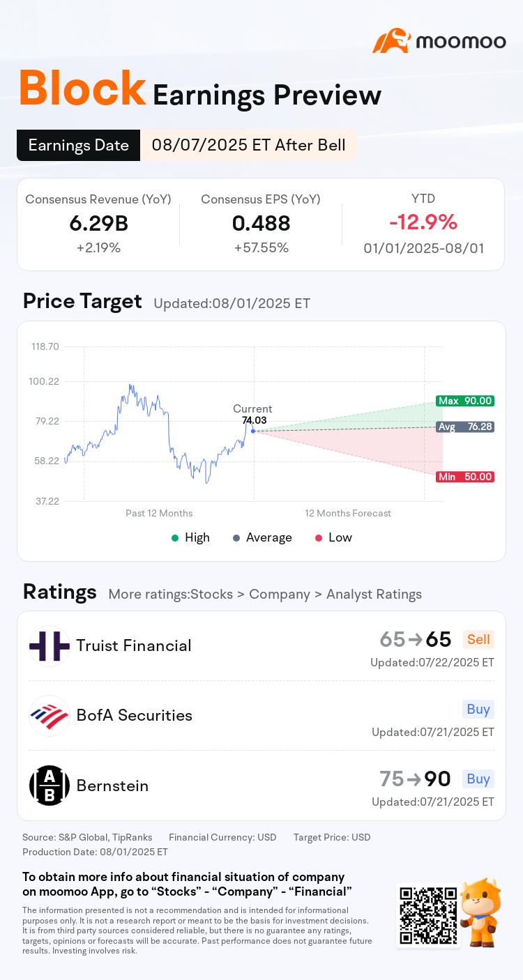Viewport: 523px width, 980px height.
Task: Click the BofA Securities logo icon
Action: click(x=50, y=716)
